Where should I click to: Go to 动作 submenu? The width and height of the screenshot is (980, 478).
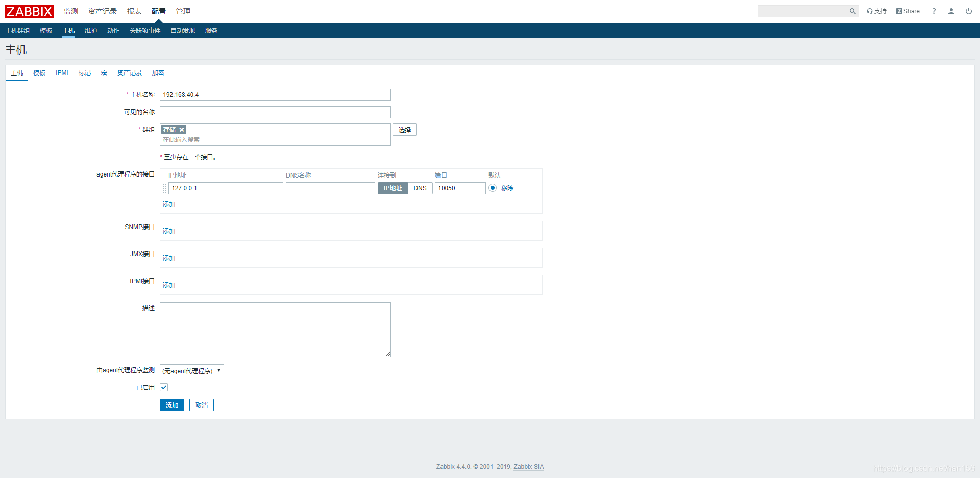(x=113, y=31)
